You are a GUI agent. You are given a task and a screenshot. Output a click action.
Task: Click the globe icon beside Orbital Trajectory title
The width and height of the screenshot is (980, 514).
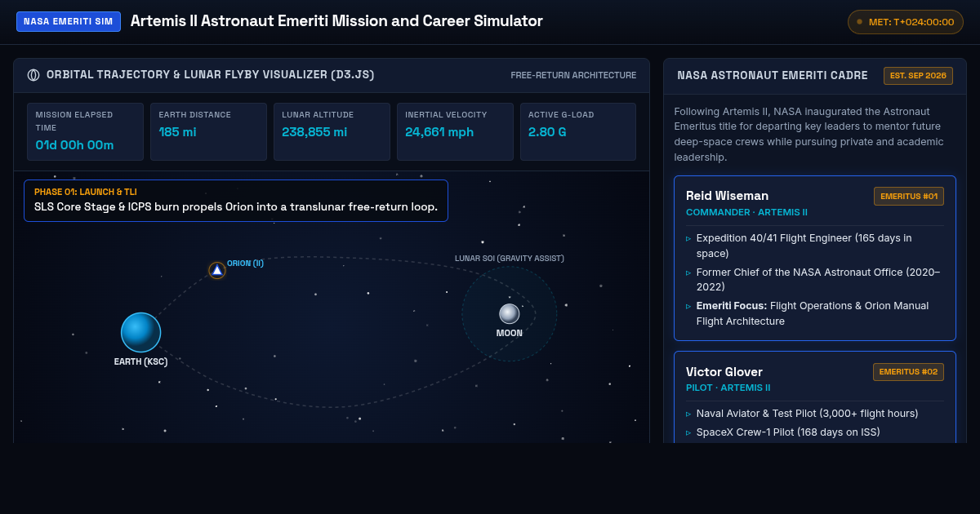[x=33, y=75]
